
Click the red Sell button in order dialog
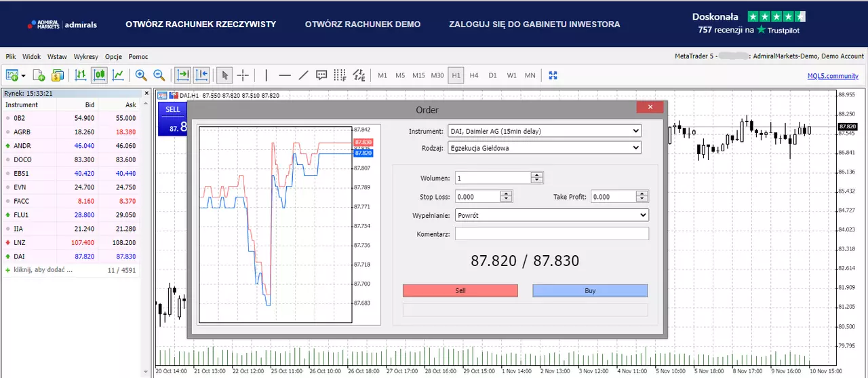click(460, 290)
